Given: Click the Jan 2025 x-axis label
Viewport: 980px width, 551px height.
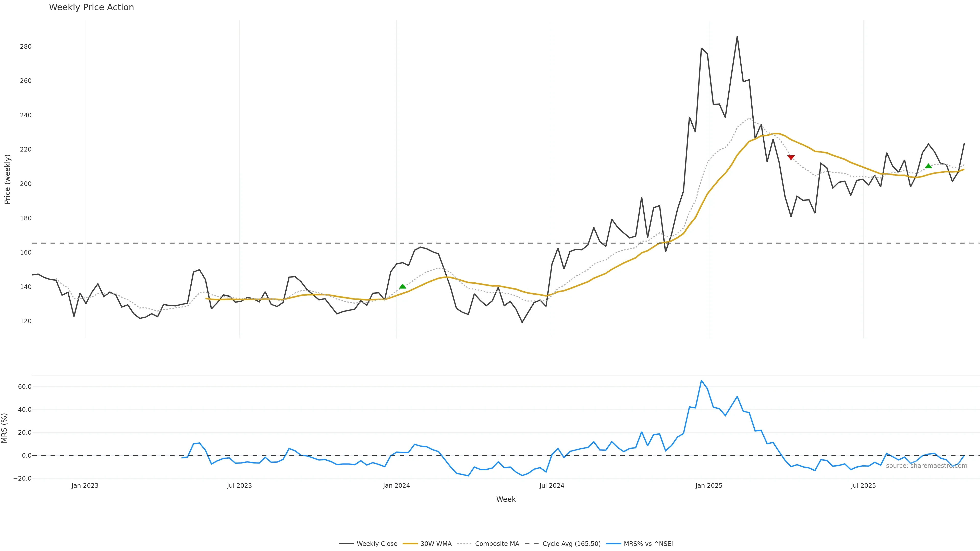Looking at the screenshot, I should coord(708,486).
